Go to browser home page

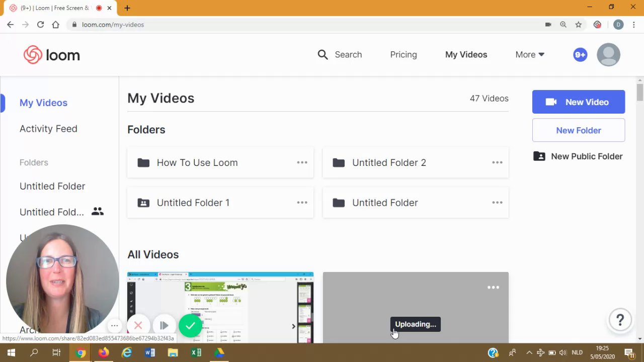55,25
